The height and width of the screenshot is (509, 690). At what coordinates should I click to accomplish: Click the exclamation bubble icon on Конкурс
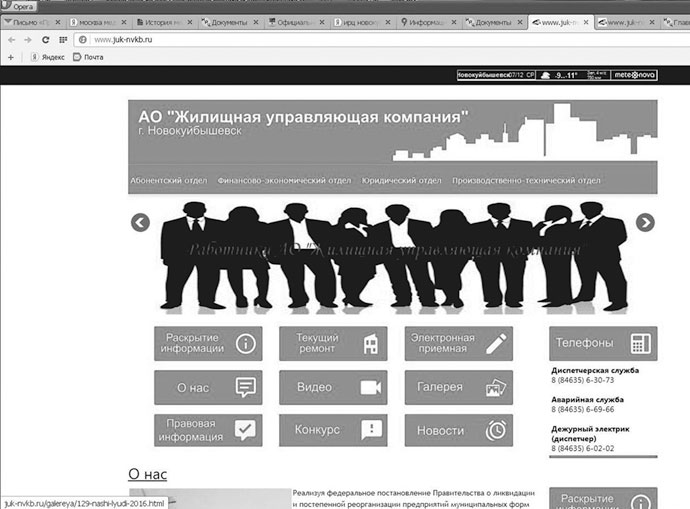tap(371, 430)
